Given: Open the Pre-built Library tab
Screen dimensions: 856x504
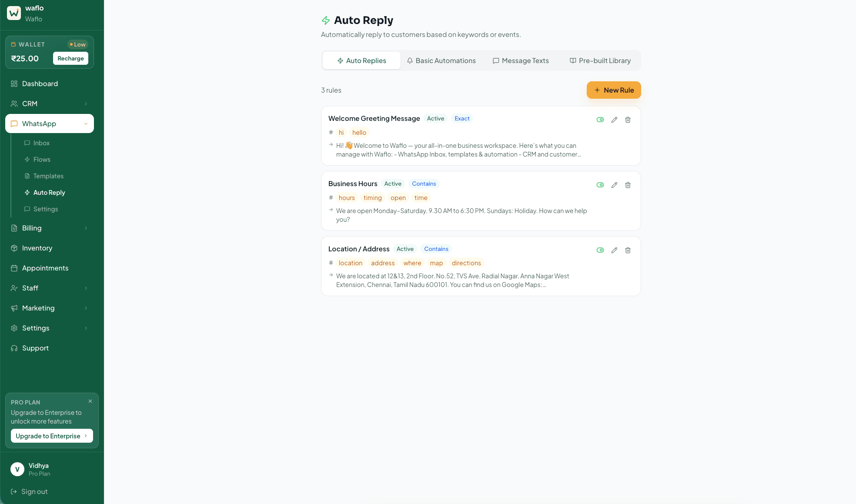Looking at the screenshot, I should (600, 60).
